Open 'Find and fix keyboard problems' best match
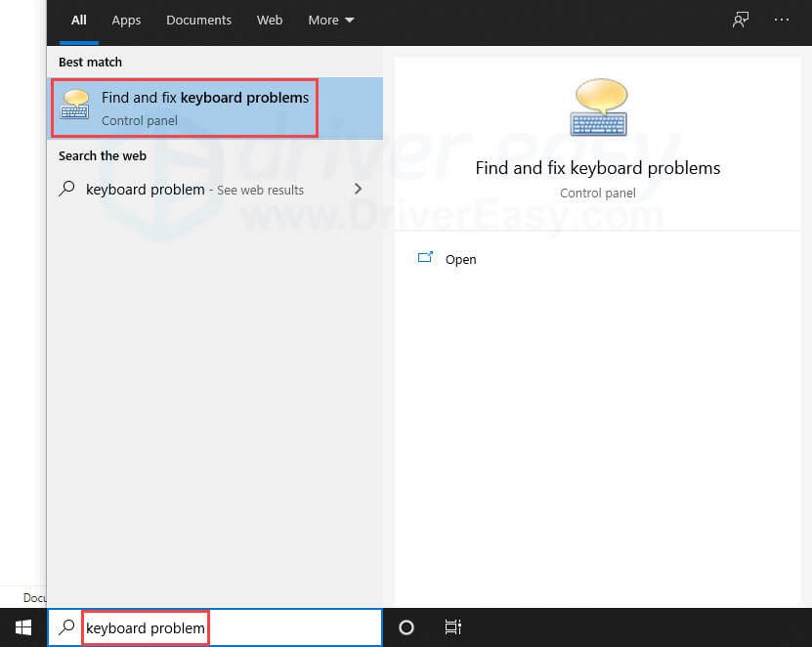The image size is (812, 647). click(x=205, y=108)
